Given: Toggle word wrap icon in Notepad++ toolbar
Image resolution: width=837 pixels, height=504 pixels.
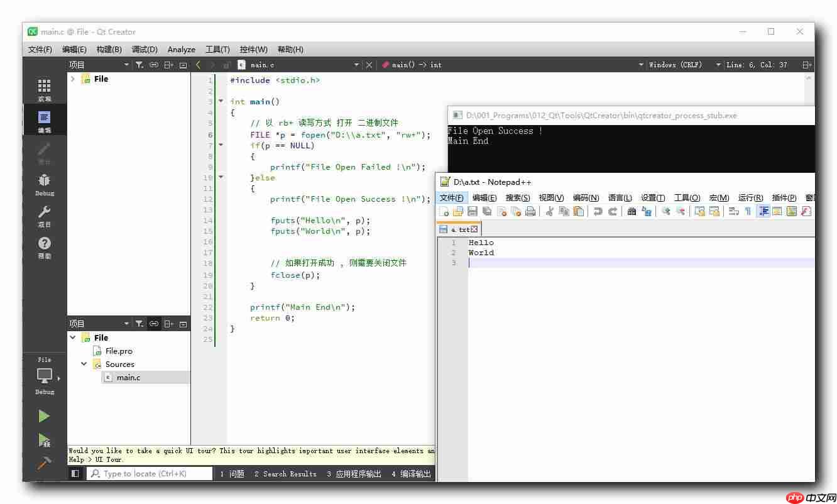Looking at the screenshot, I should (x=733, y=211).
